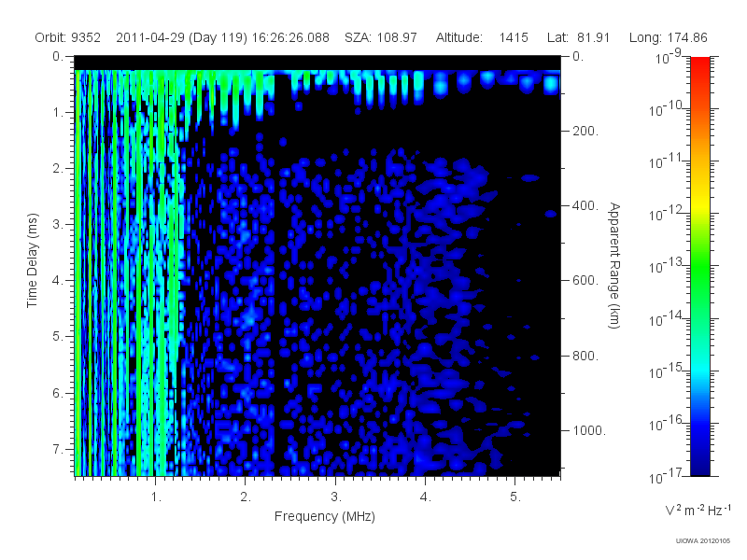Click the SZA: 108.97 value
The height and width of the screenshot is (560, 747).
[x=381, y=38]
